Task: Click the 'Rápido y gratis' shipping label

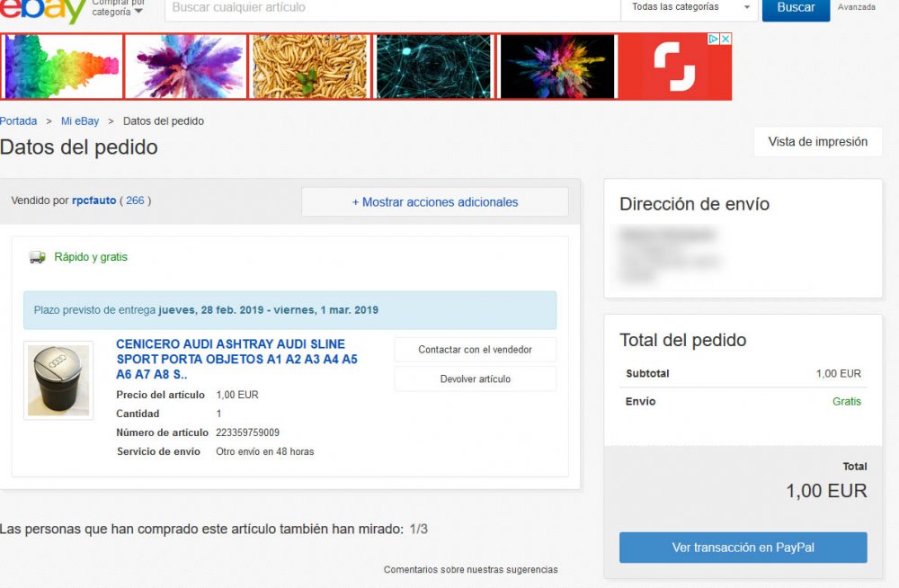Action: [x=91, y=257]
